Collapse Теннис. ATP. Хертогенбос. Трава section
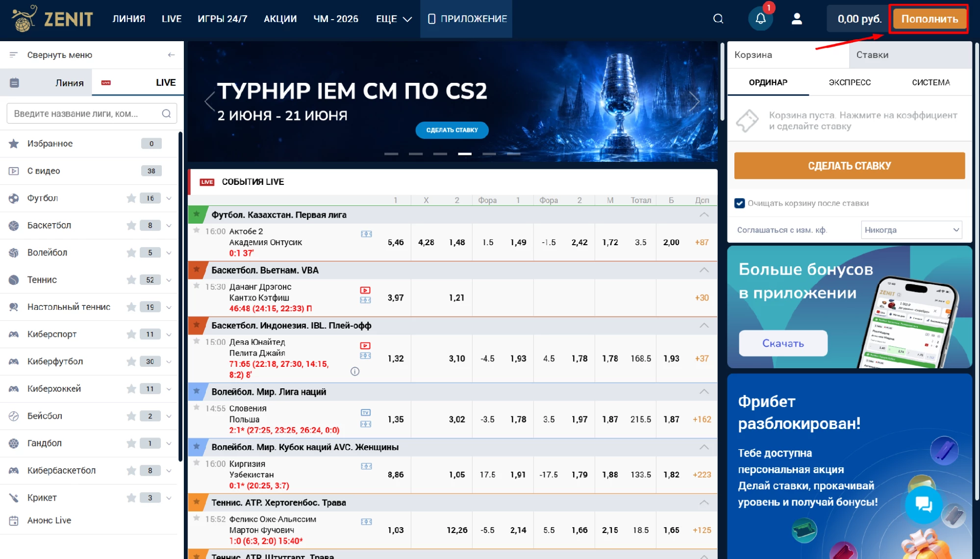The width and height of the screenshot is (980, 559). click(704, 503)
